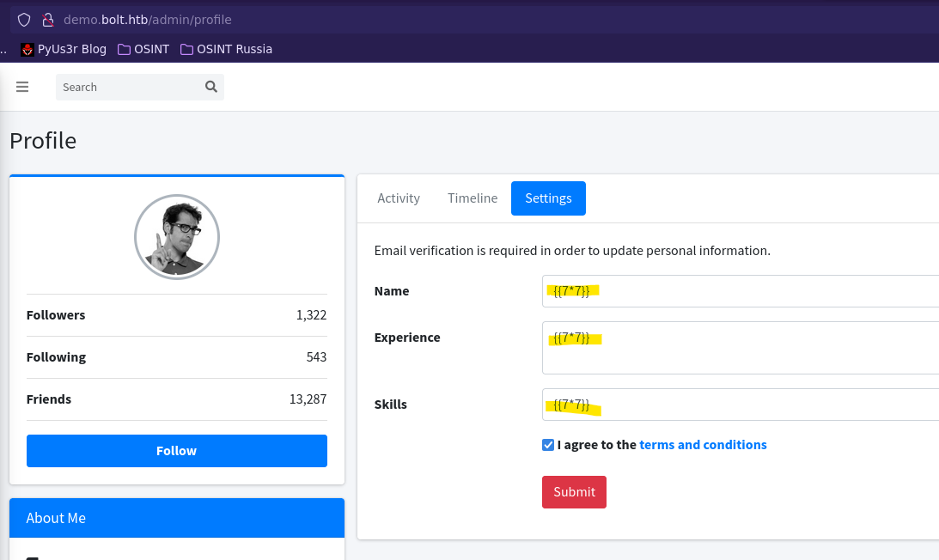Open the terms and conditions link
Viewport: 939px width, 560px height.
pyautogui.click(x=703, y=445)
